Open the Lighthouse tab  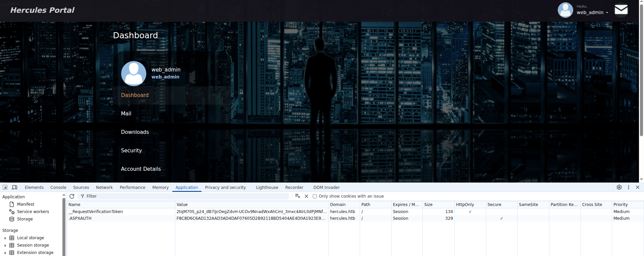coord(267,188)
